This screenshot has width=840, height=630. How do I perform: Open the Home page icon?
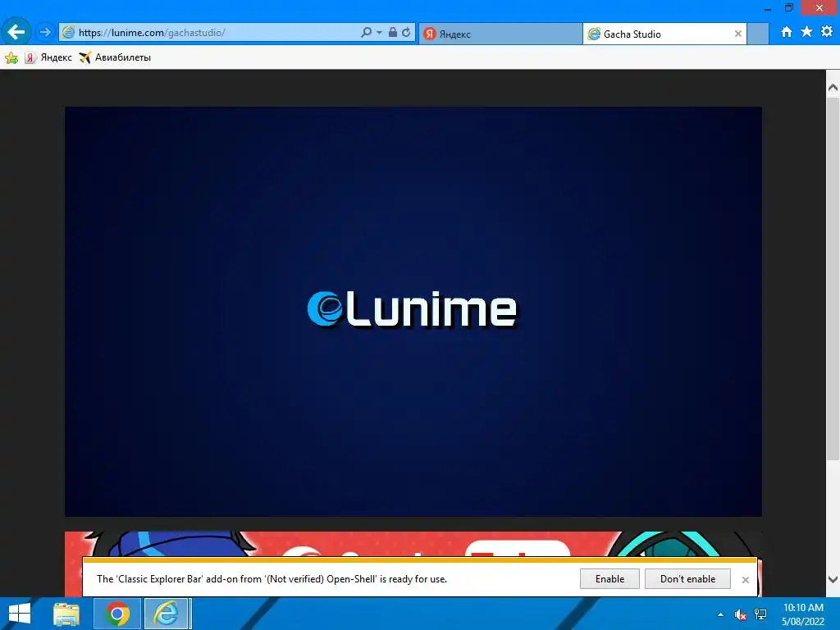[x=787, y=32]
